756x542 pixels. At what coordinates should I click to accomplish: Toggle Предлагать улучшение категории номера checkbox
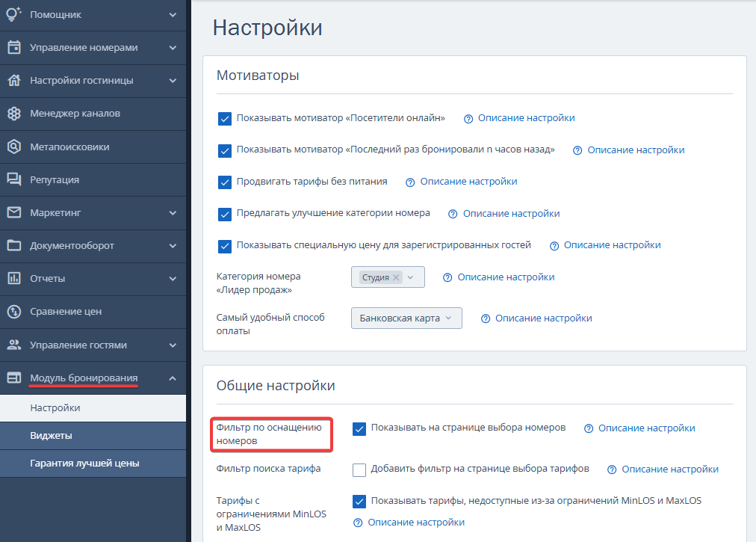[225, 215]
